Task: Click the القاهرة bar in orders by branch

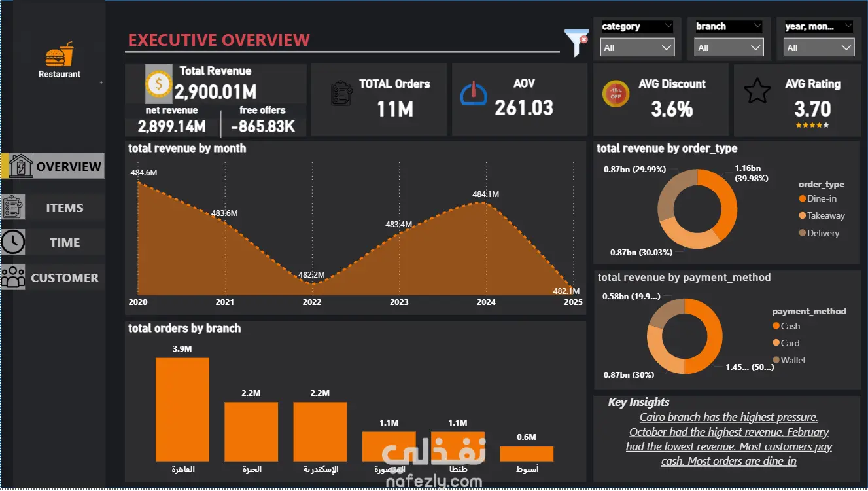Action: tap(182, 409)
